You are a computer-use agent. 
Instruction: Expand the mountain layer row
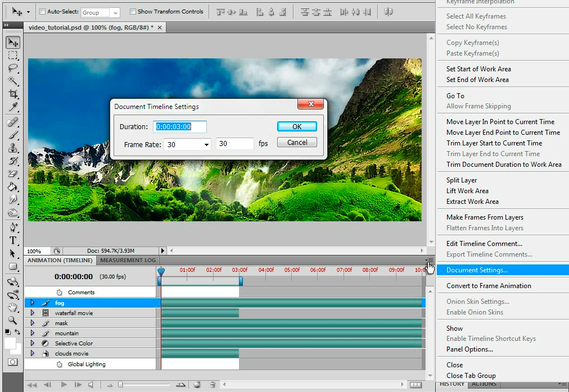(x=32, y=333)
